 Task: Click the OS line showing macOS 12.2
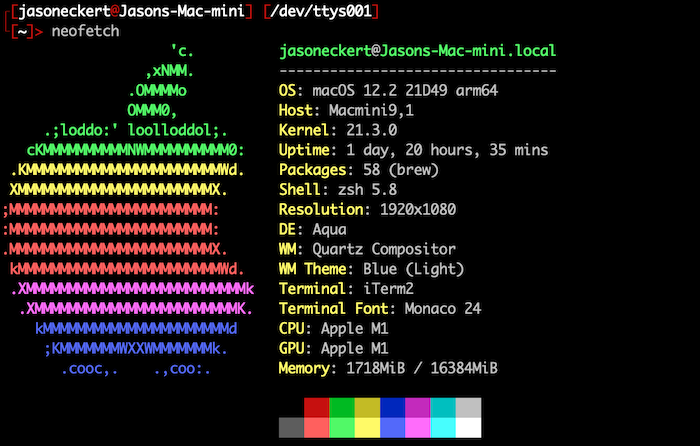388,91
